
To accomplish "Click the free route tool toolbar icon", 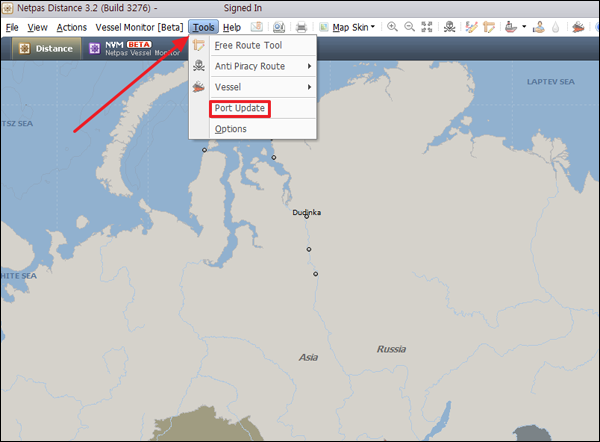I will pos(489,27).
